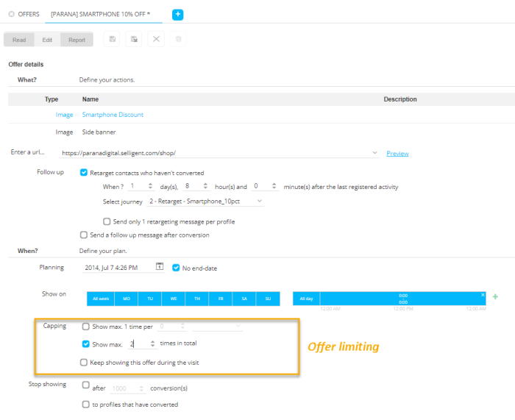
Task: Open the Planning date calendar icon
Action: coord(160,267)
